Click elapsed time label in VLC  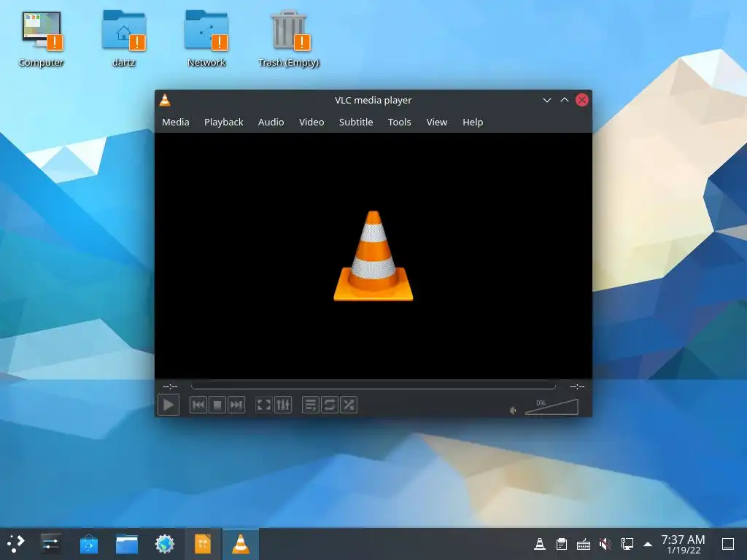click(170, 386)
